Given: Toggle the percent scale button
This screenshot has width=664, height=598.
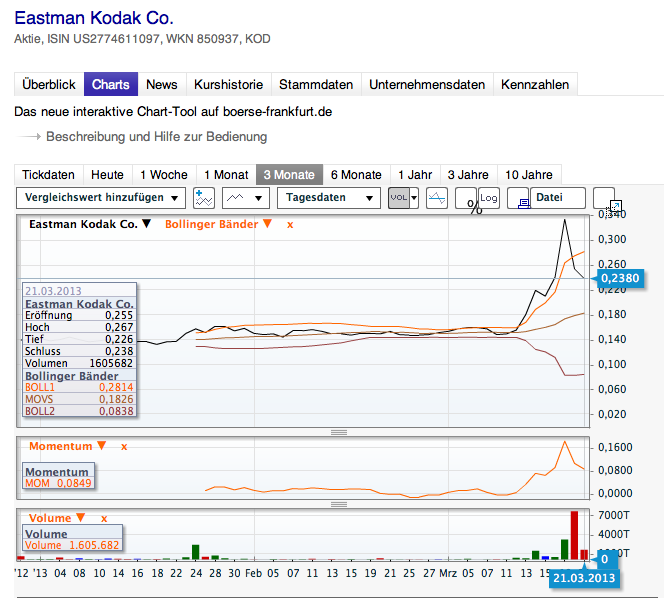Looking at the screenshot, I should pos(466,198).
